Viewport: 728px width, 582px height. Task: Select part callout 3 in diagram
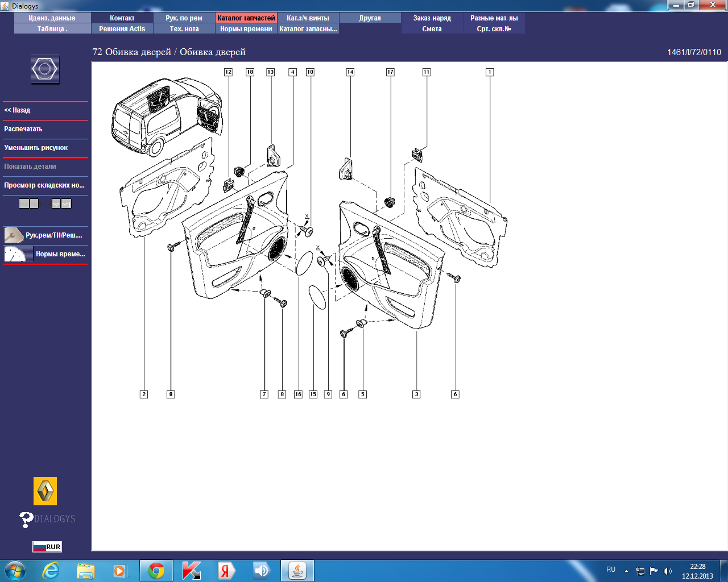(416, 394)
